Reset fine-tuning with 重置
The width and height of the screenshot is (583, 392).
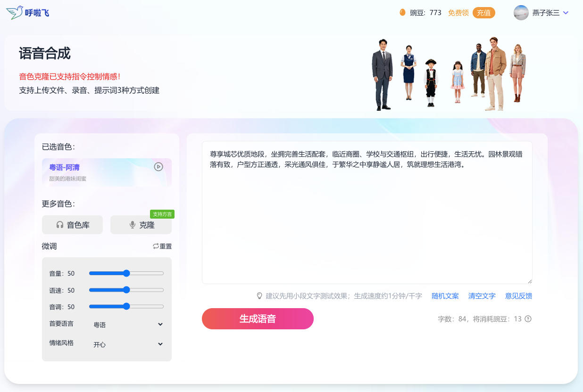point(162,246)
